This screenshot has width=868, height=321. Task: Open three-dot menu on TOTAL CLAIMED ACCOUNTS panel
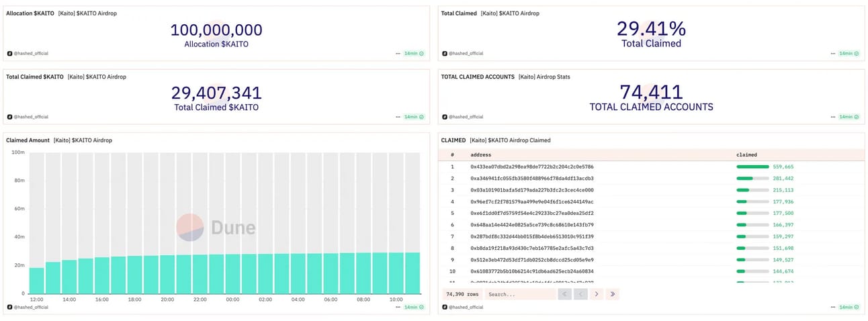832,117
